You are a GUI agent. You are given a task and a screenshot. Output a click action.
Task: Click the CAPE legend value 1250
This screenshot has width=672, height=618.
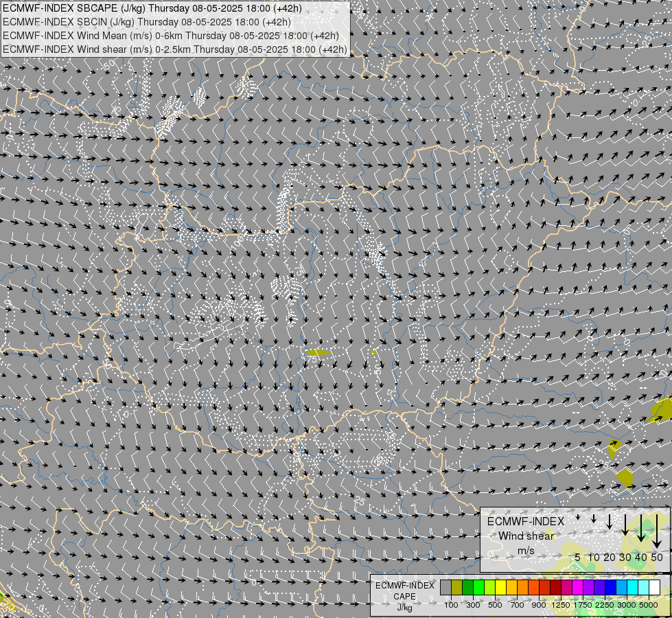[x=561, y=605]
